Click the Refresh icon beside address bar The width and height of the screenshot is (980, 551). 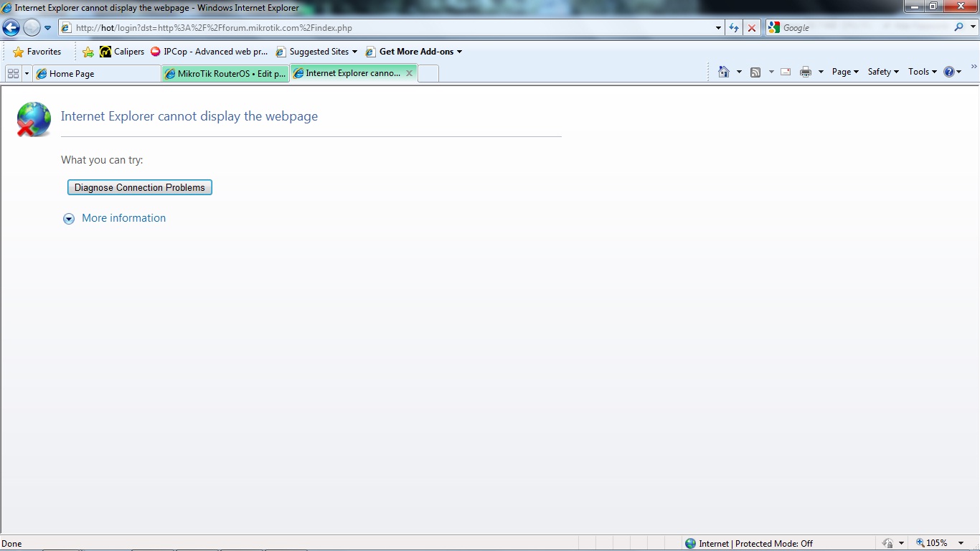733,28
